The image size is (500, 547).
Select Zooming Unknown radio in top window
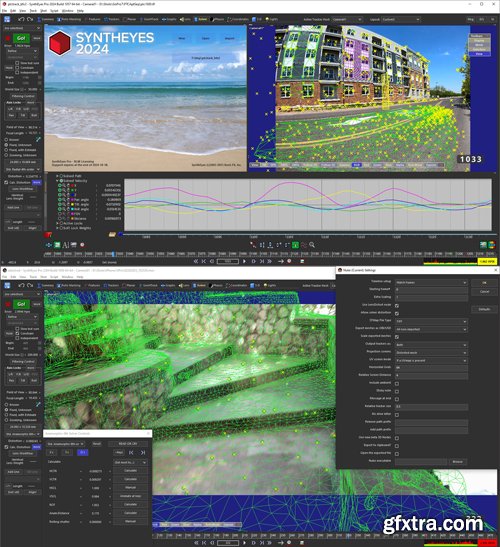[6, 155]
